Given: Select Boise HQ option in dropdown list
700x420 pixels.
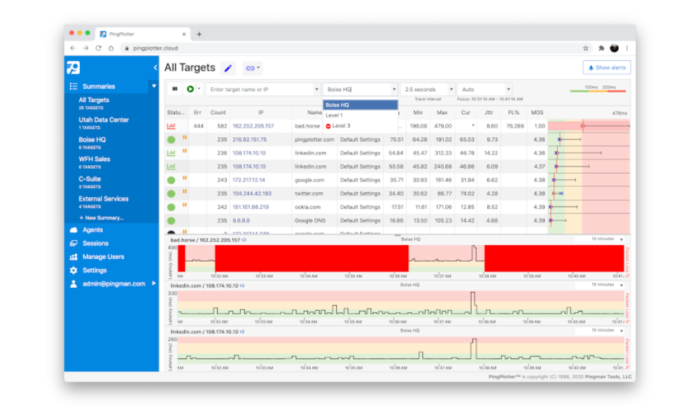Looking at the screenshot, I should (x=360, y=105).
